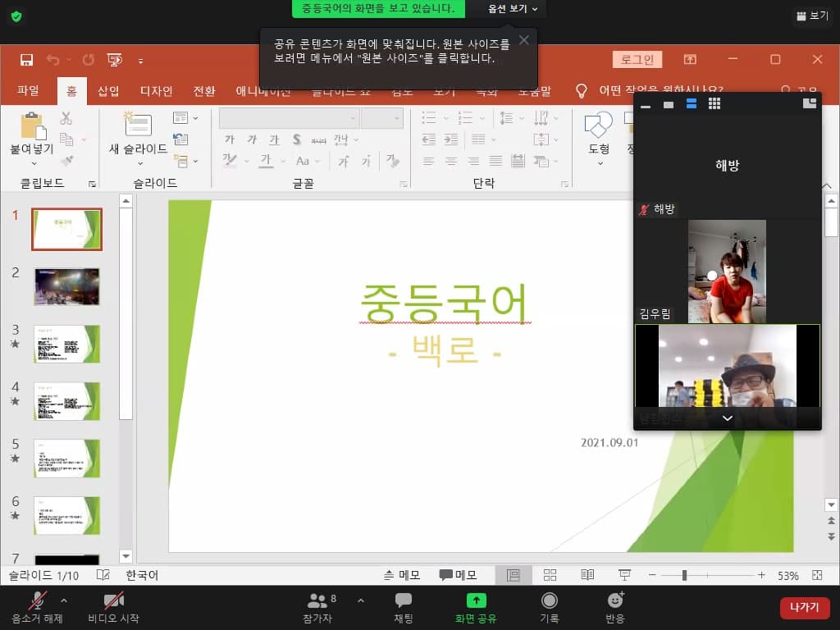Viewport: 840px width, 630px height.
Task: Click the Paste clipboard icon
Action: pyautogui.click(x=33, y=126)
